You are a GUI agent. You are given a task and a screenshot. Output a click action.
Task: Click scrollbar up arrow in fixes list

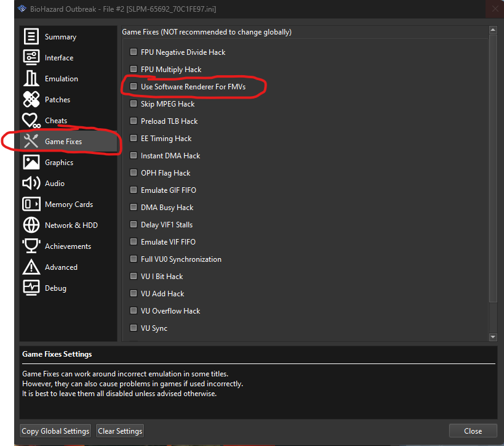click(493, 30)
